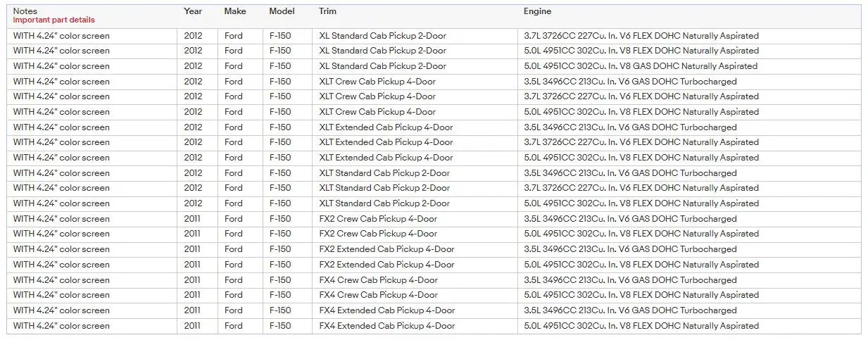This screenshot has width=868, height=340.
Task: Select FX4 Extended Cab trim beside 3.5L Turbocharged engine
Action: click(387, 310)
